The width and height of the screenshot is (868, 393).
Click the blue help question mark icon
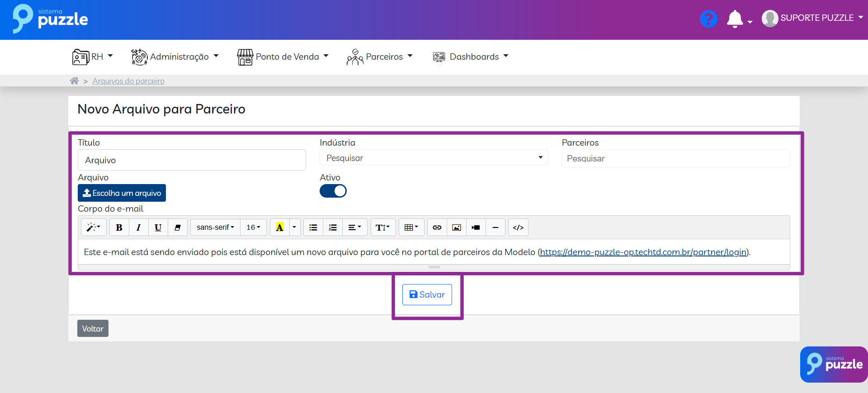[708, 19]
